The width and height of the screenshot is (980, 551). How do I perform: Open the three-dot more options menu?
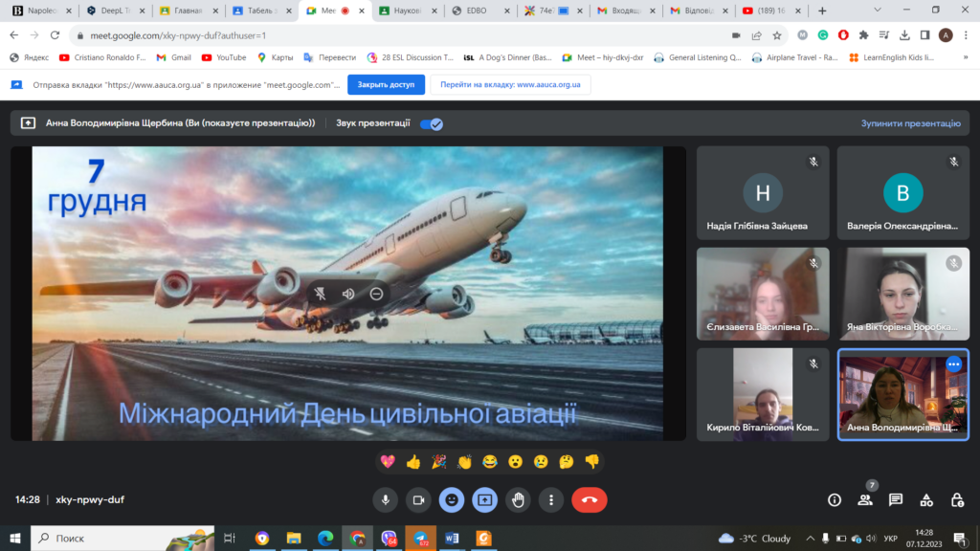point(551,499)
